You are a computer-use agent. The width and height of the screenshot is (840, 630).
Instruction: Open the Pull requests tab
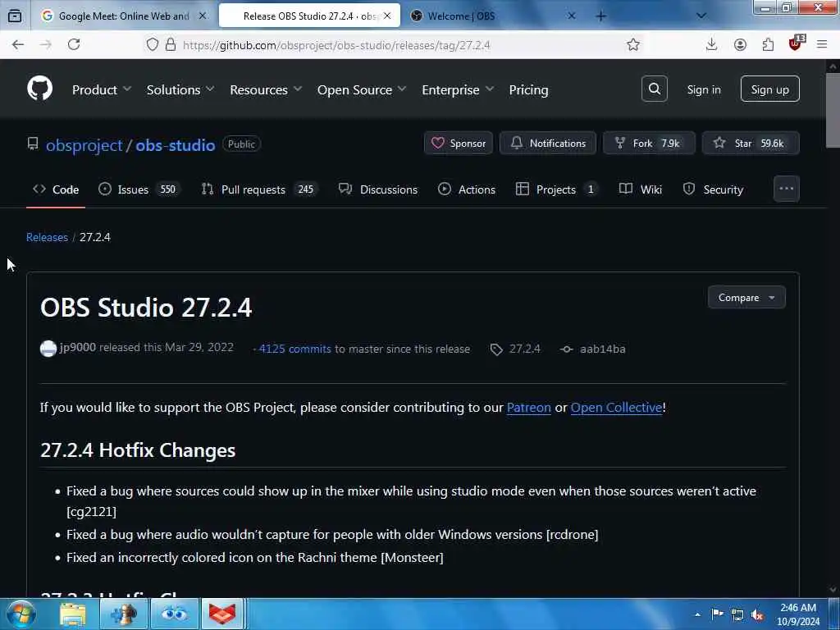point(260,189)
